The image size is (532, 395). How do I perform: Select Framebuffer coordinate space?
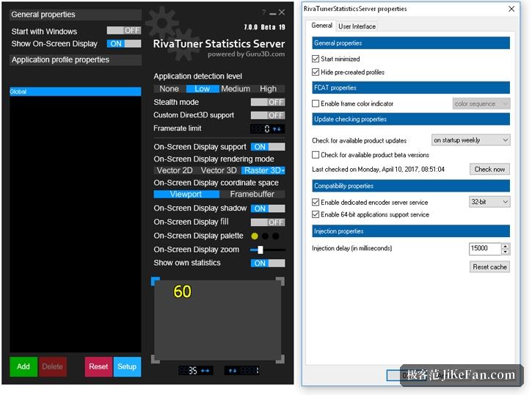[x=252, y=195]
